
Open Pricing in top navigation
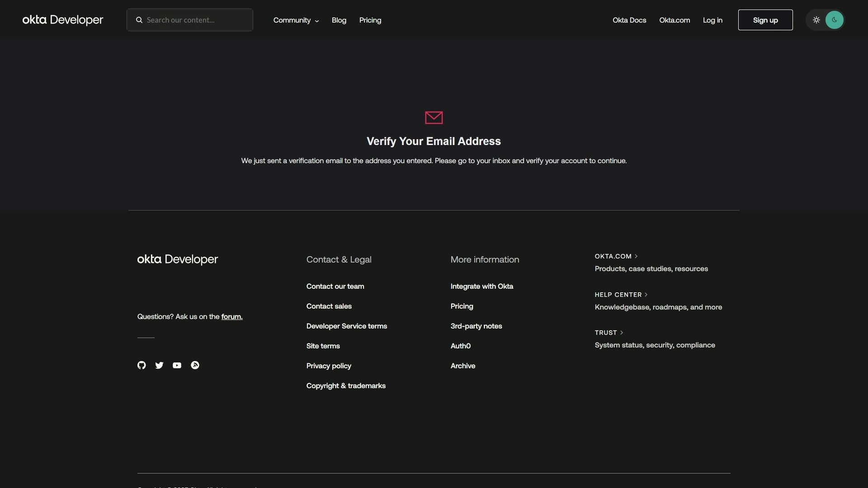click(x=370, y=20)
